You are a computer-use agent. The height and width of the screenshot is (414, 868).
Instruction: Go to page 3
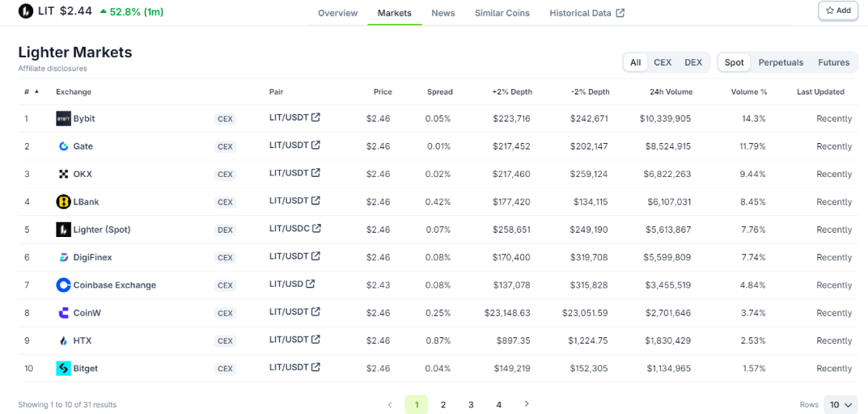(471, 405)
